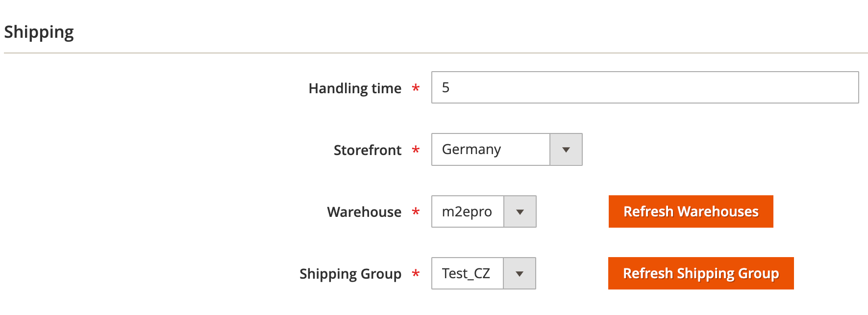Place cursor on the value 5

[446, 87]
